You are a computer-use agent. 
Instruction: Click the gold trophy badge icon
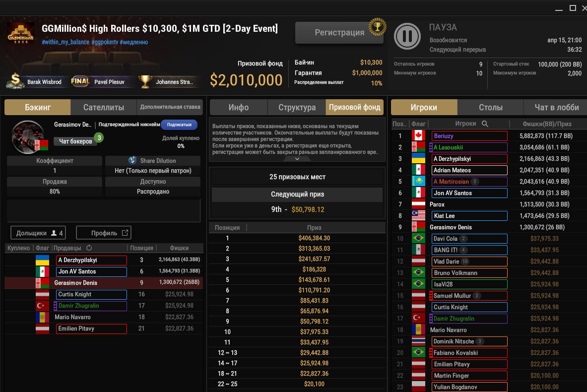[x=378, y=26]
